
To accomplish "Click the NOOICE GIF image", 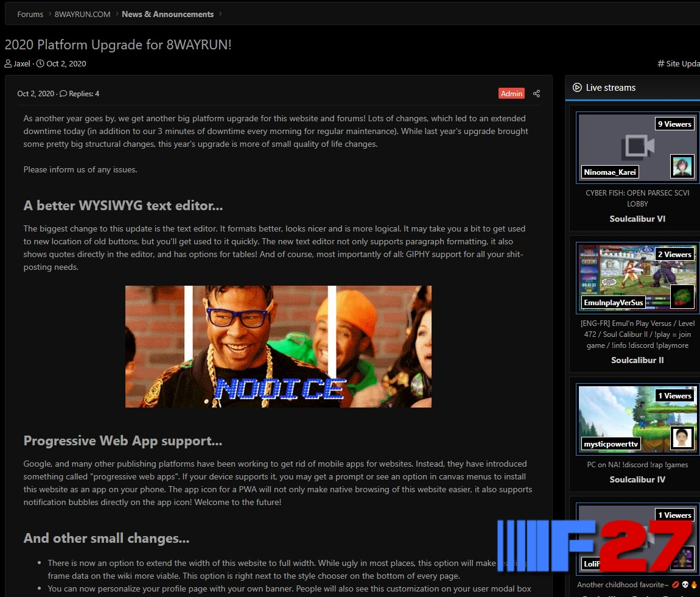I will point(278,346).
